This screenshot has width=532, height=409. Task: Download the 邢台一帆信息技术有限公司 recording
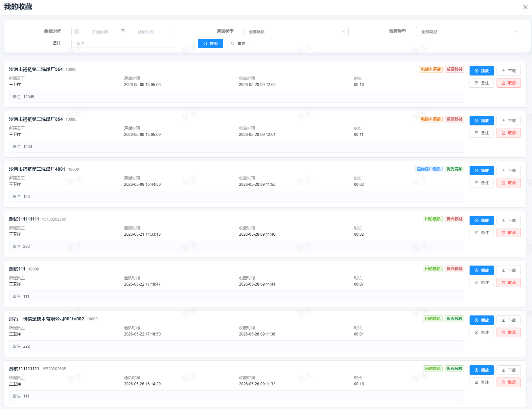508,320
